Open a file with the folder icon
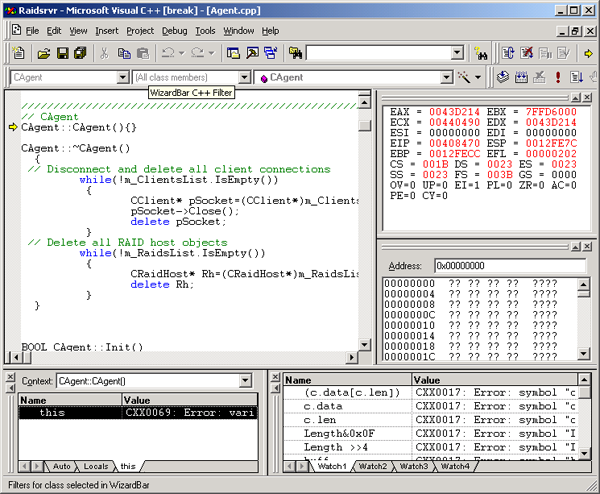600x494 pixels. pos(44,53)
